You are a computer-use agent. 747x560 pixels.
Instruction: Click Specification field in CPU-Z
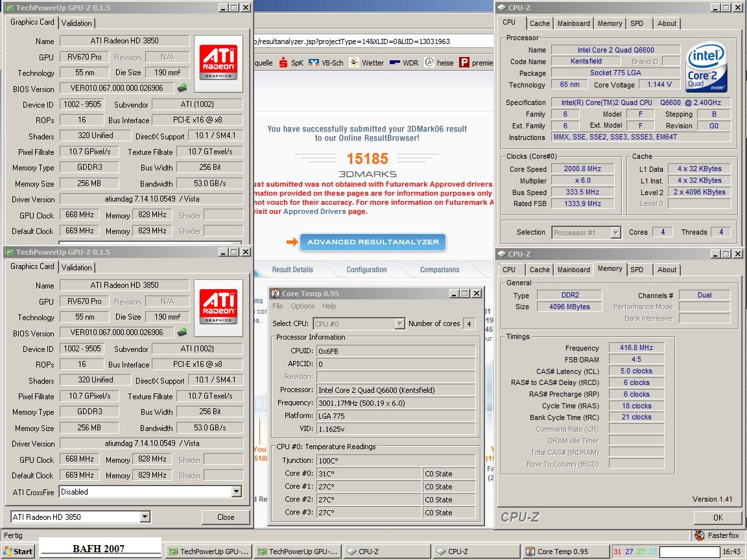(641, 102)
